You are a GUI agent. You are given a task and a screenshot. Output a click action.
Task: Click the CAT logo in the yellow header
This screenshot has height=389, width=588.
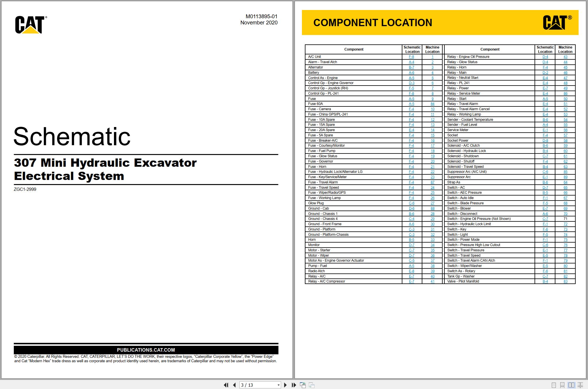tap(557, 23)
